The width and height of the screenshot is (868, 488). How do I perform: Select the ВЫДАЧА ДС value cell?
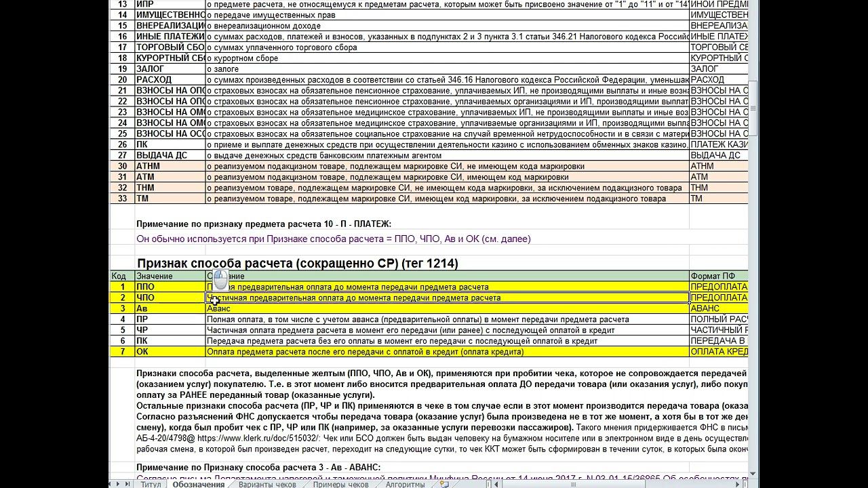click(x=170, y=155)
